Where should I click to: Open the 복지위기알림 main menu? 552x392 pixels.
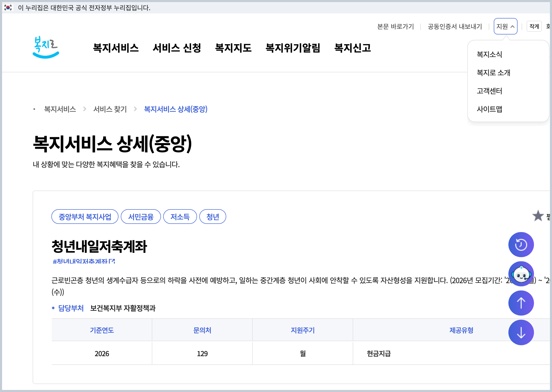(x=293, y=48)
